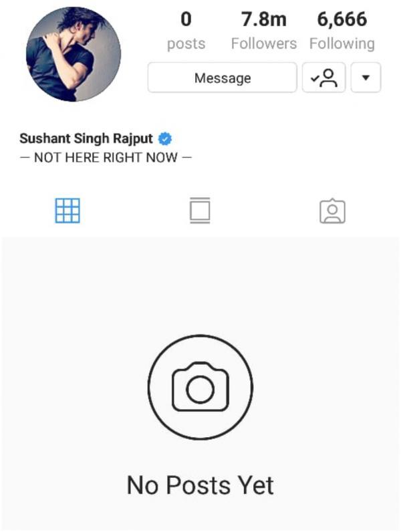Screen dimensions: 401x532
Task: Click the NOT HERE RIGHT NOW bio
Action: coord(106,158)
